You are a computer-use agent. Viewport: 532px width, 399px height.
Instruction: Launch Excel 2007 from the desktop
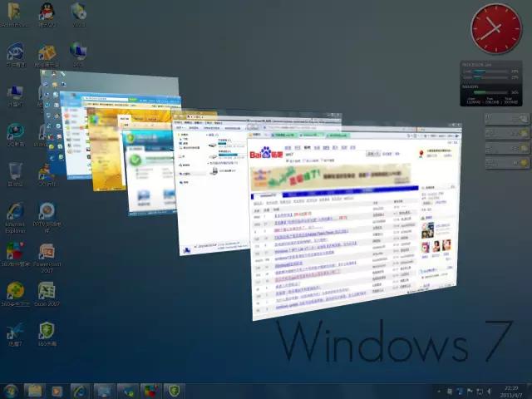pyautogui.click(x=47, y=293)
